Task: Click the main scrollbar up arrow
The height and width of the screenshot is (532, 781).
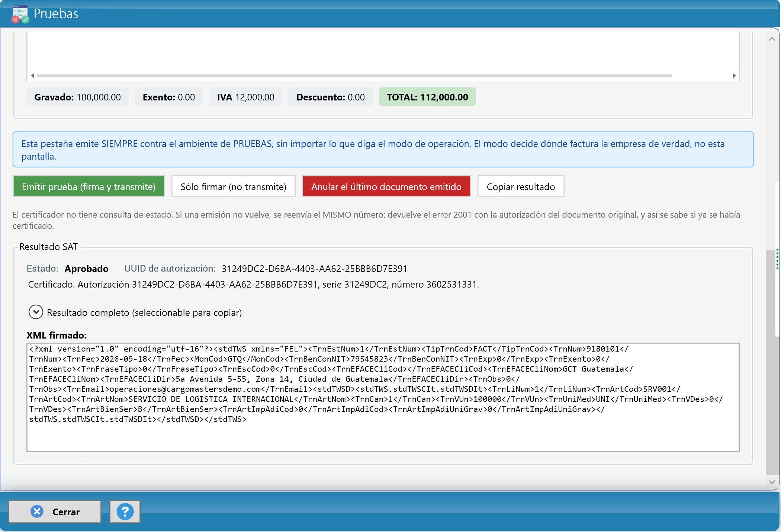Action: (772, 39)
